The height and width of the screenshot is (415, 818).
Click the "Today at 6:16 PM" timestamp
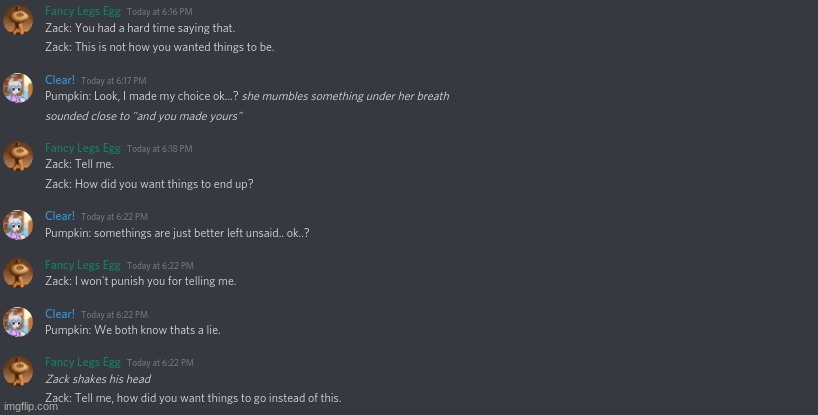[x=160, y=12]
